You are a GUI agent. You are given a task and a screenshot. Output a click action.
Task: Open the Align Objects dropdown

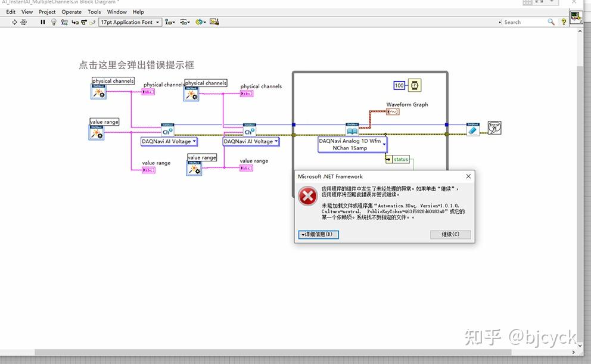click(170, 22)
